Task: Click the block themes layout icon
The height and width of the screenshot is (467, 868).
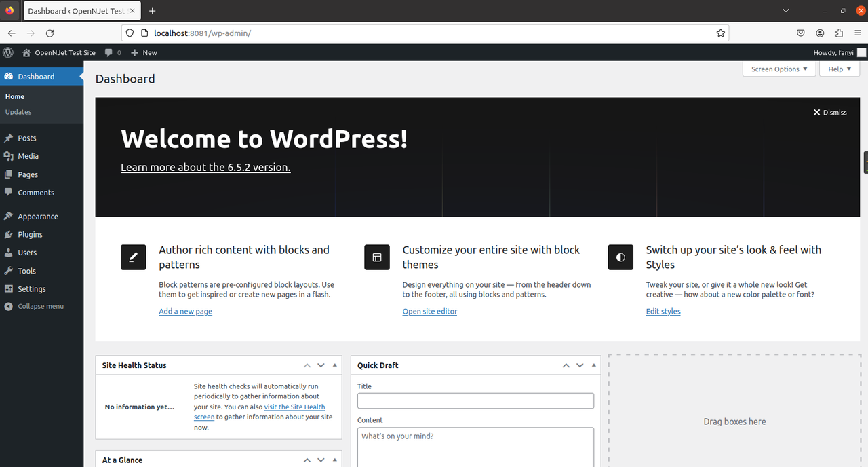Action: click(377, 257)
